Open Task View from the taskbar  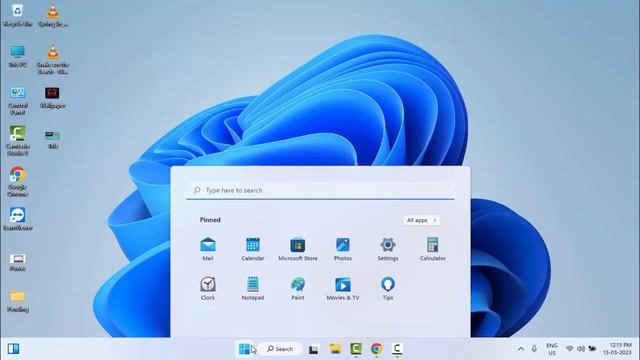[x=313, y=349]
